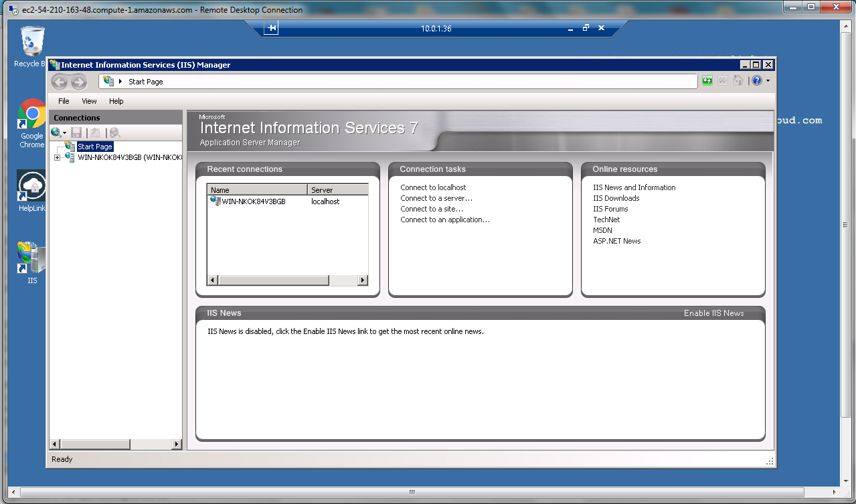Open the IIS Downloads online resource

pos(616,198)
